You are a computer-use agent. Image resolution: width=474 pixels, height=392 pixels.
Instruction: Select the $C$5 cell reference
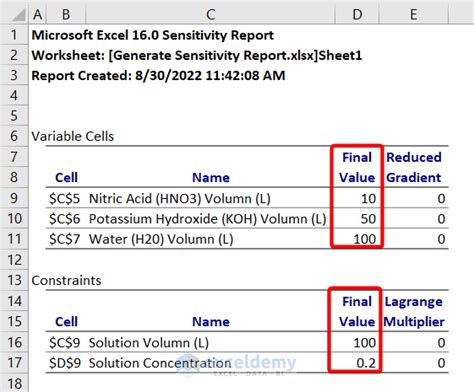[x=64, y=199]
